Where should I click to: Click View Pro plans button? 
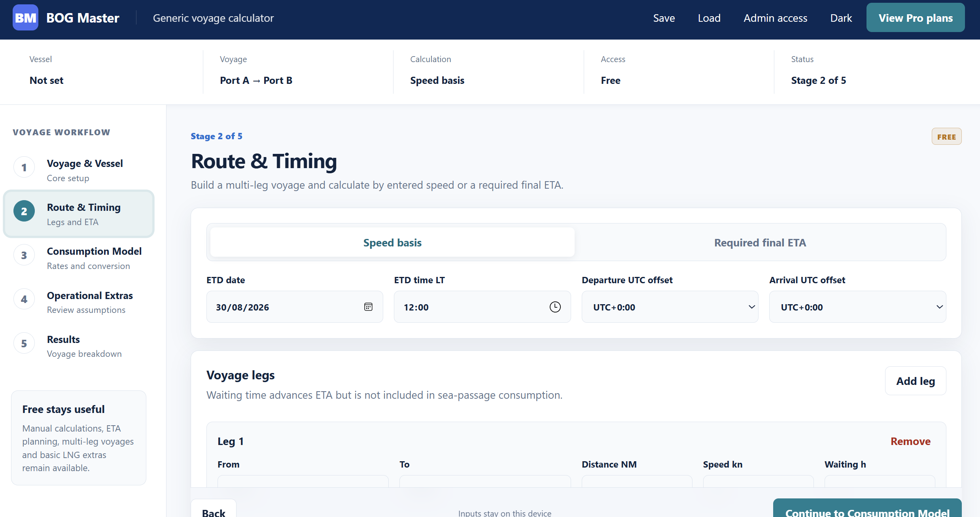916,18
